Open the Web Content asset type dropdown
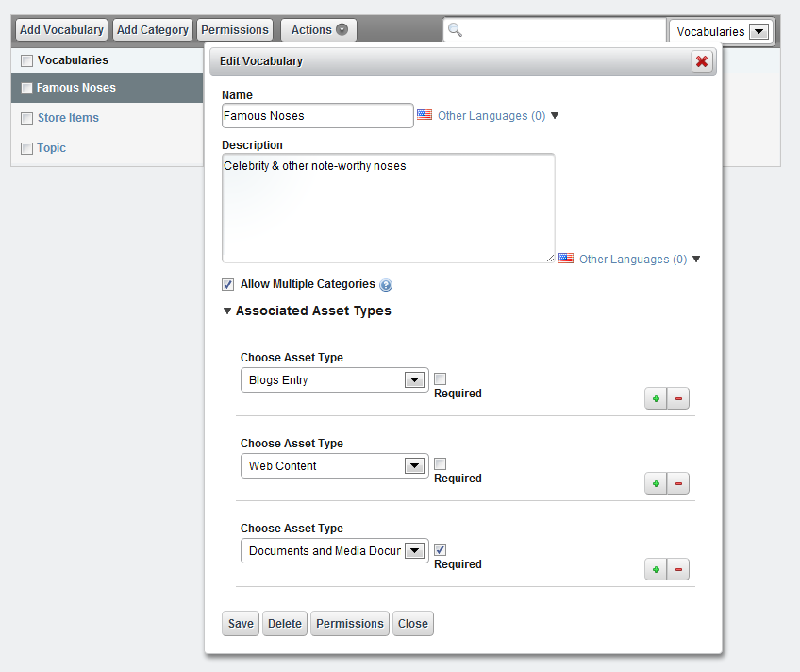The image size is (800, 672). point(334,466)
